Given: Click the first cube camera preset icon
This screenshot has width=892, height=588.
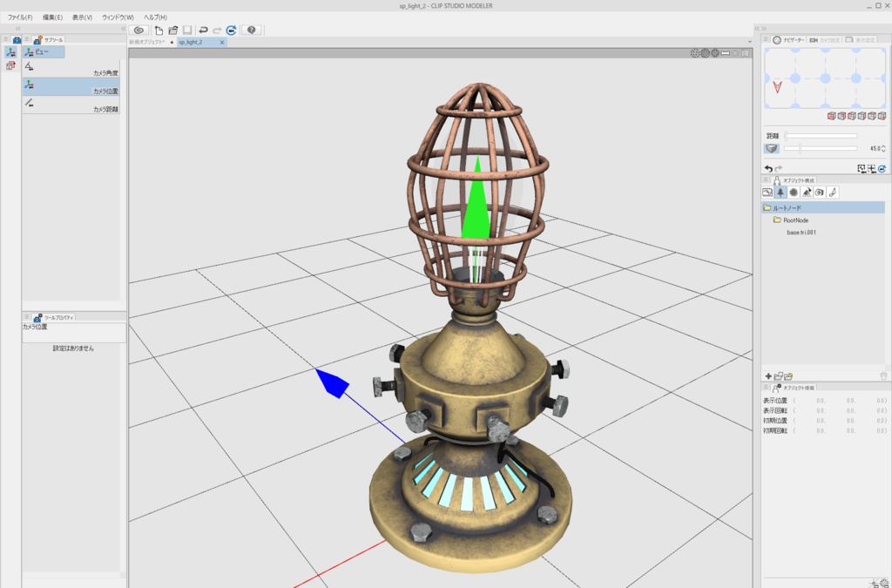Looking at the screenshot, I should point(832,116).
